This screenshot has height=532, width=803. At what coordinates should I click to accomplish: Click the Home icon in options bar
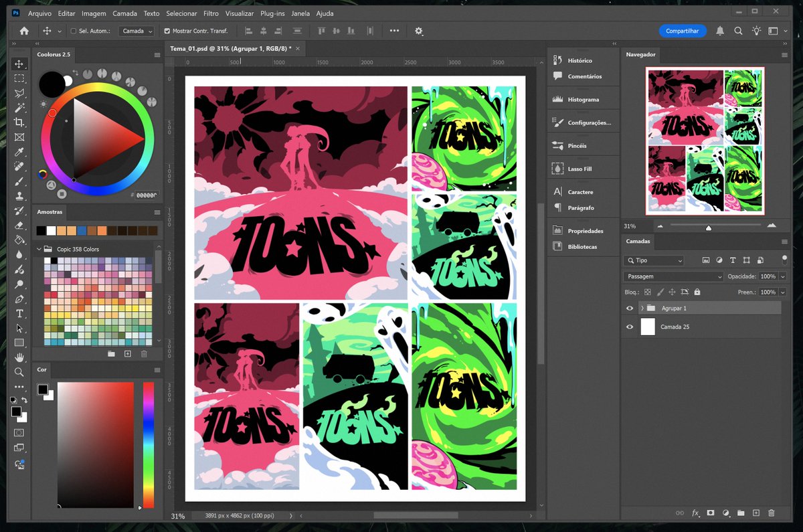pos(24,31)
